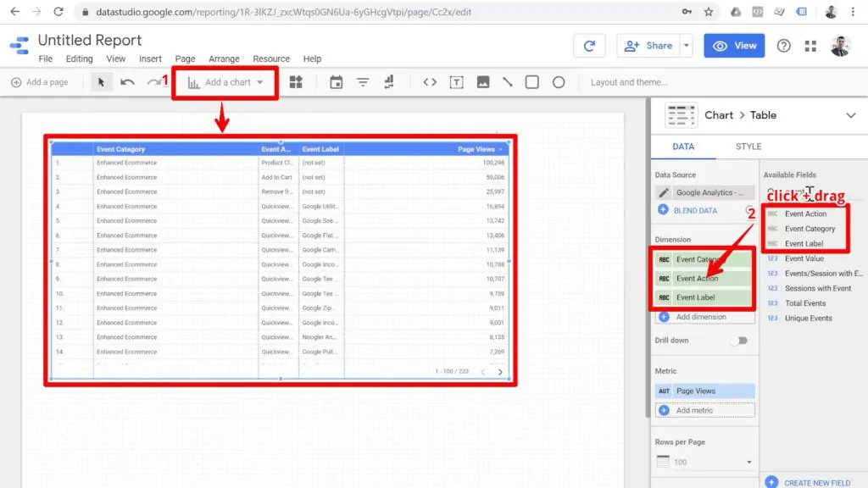The height and width of the screenshot is (488, 868).
Task: Select the Circle shape tool
Action: click(x=559, y=82)
